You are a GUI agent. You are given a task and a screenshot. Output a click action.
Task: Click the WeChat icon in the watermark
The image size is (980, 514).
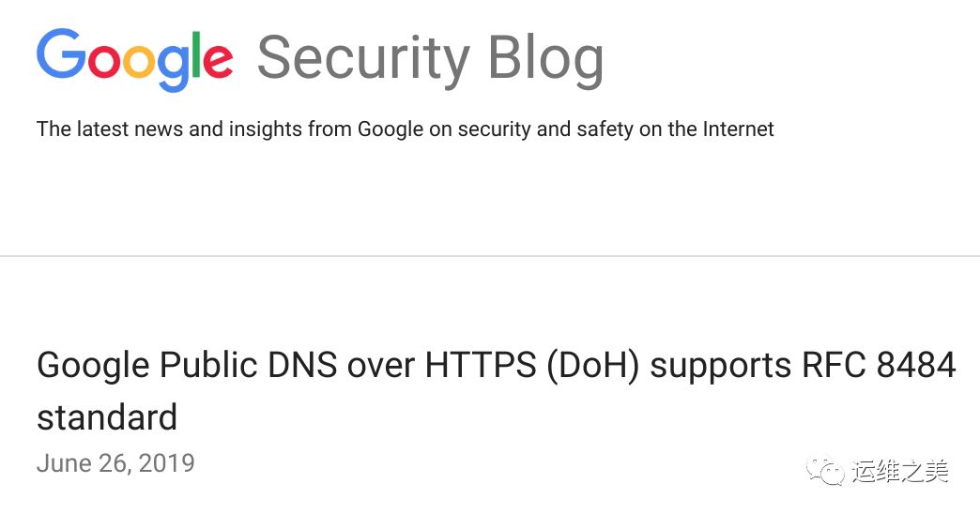(x=827, y=470)
